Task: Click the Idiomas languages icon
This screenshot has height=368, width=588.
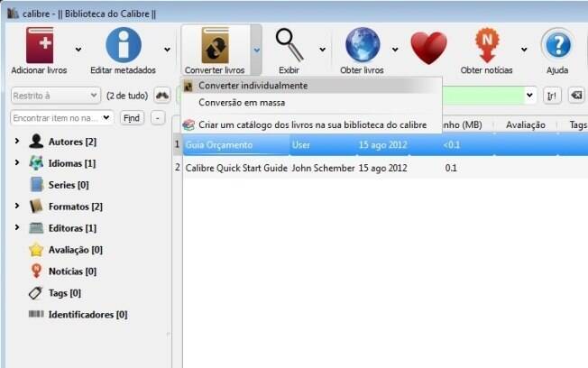Action: [36, 163]
